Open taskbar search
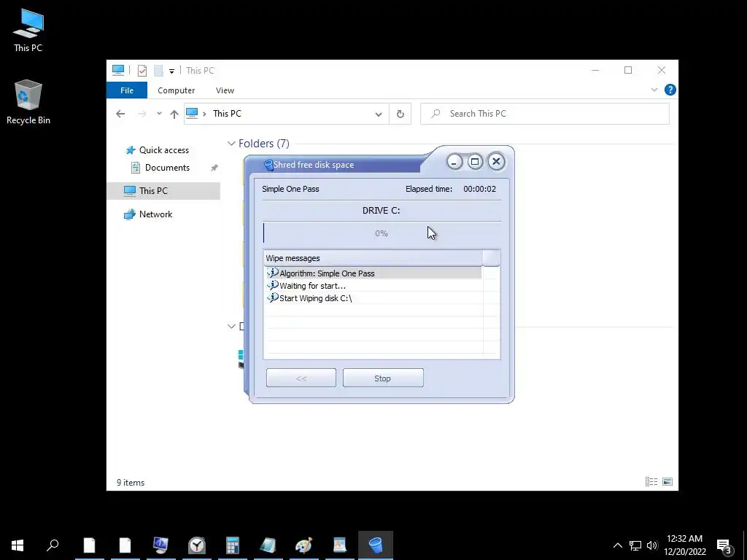This screenshot has height=560, width=747. point(53,545)
